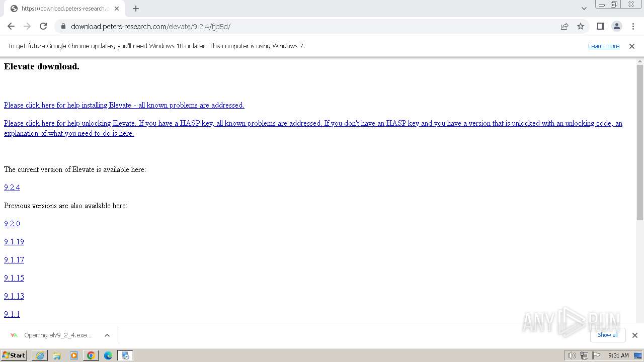Open previous version 9.1.19 link
This screenshot has height=362, width=644.
coord(14,242)
